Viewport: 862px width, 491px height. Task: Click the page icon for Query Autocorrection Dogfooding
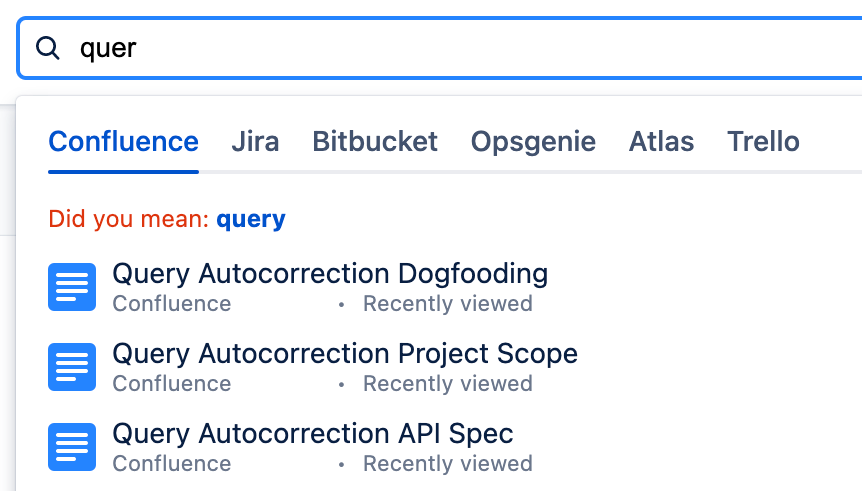pyautogui.click(x=72, y=287)
